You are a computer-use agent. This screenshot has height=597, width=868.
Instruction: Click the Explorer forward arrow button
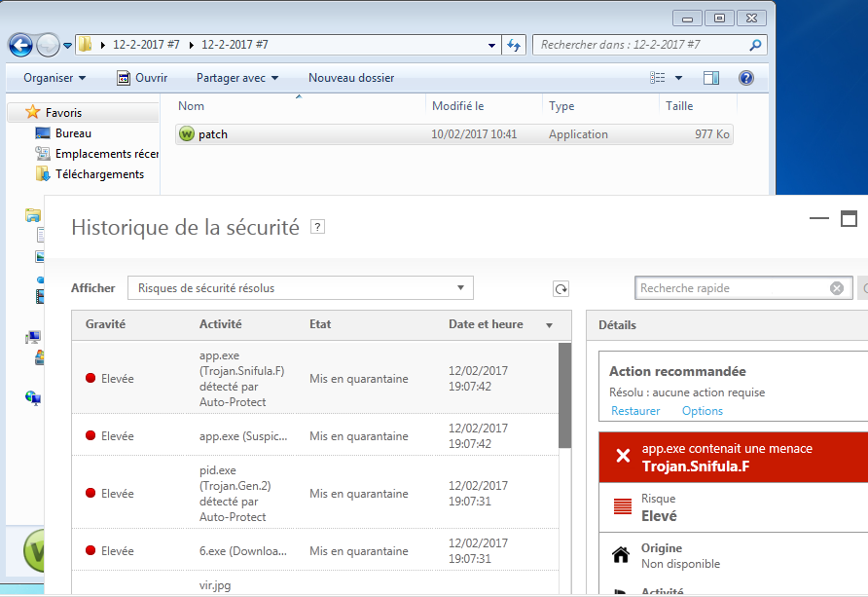coord(48,45)
